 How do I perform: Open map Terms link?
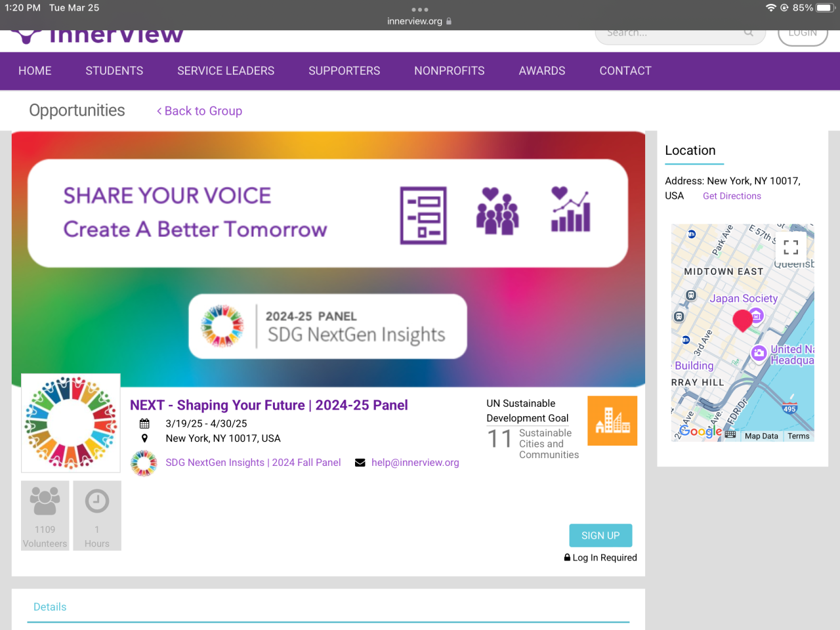click(x=799, y=436)
